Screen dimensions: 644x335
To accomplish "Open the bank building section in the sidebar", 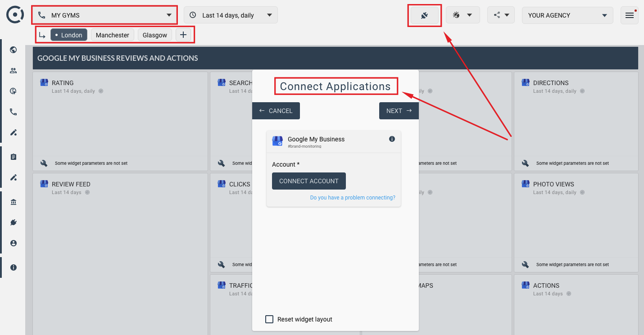I will (x=14, y=202).
